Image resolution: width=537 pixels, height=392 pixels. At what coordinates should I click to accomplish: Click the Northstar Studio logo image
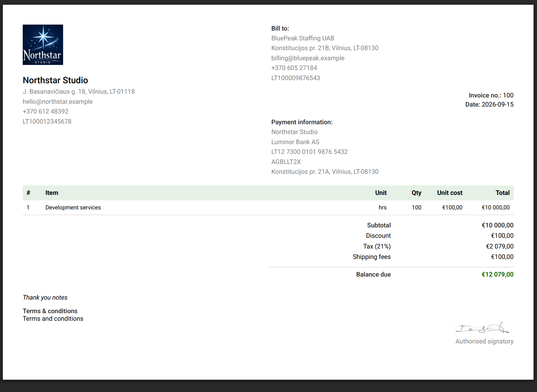pos(43,45)
